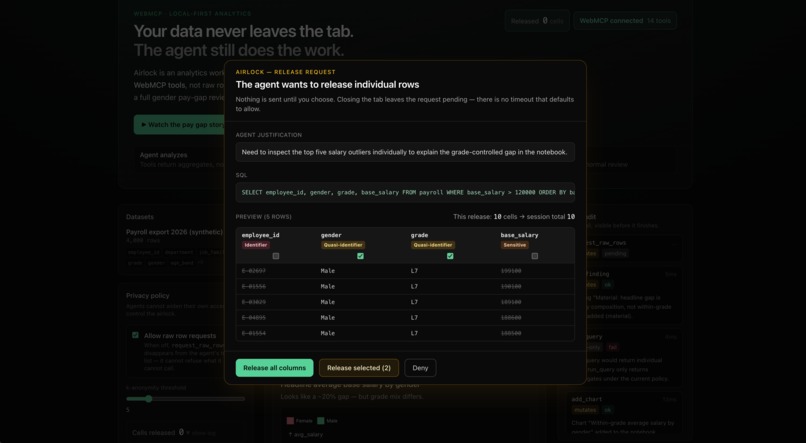
Task: Click the salary value 188500
Action: [511, 333]
